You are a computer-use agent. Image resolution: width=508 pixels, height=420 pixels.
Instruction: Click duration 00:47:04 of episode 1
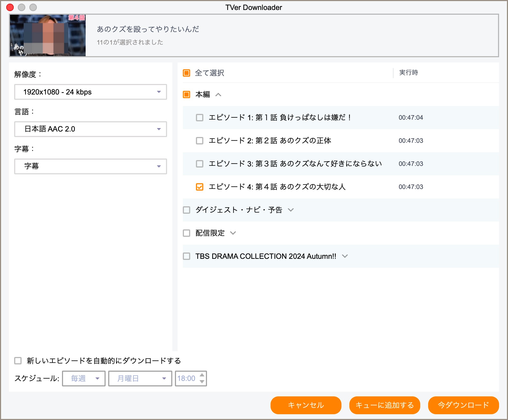(411, 118)
